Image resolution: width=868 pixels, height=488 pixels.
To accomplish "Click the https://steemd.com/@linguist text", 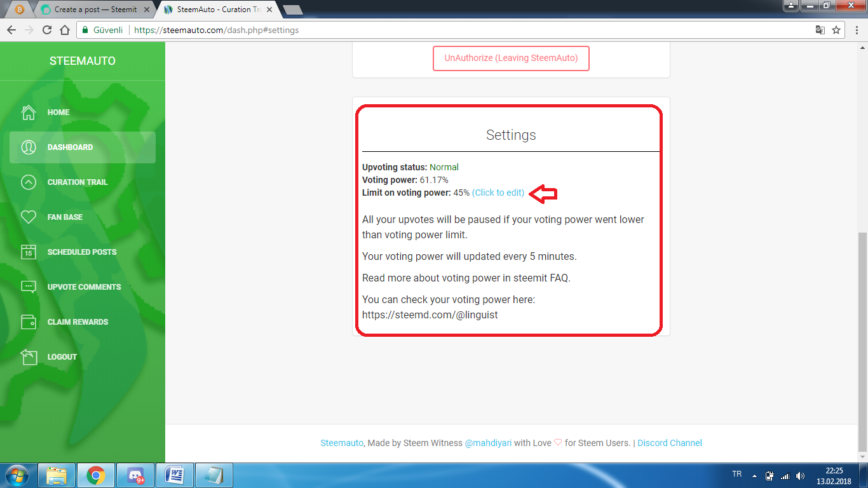I will (x=430, y=315).
